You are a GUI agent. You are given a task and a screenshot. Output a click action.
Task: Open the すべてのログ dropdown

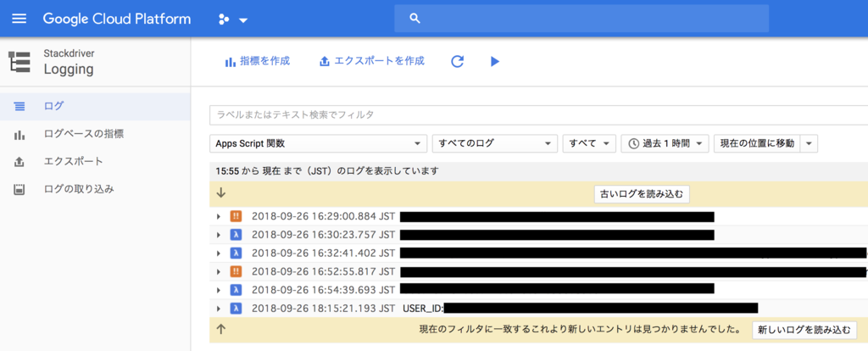click(494, 143)
